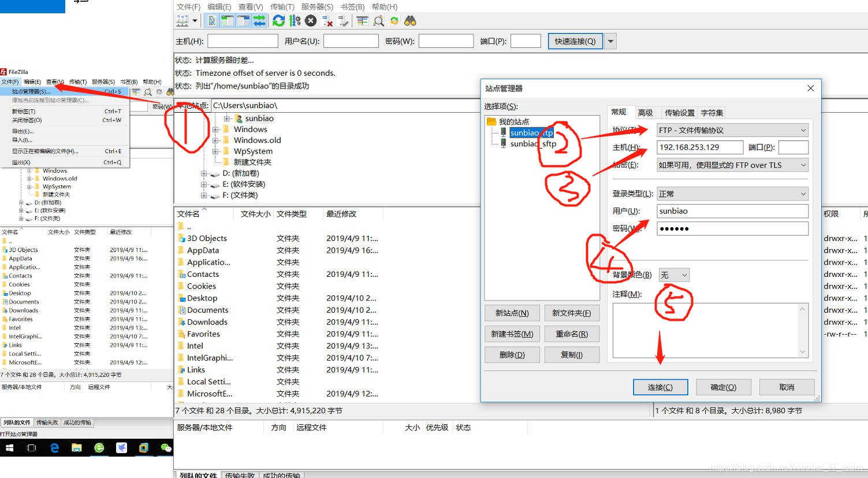Click the 重命名(R) button
The width and height of the screenshot is (868, 478).
572,334
